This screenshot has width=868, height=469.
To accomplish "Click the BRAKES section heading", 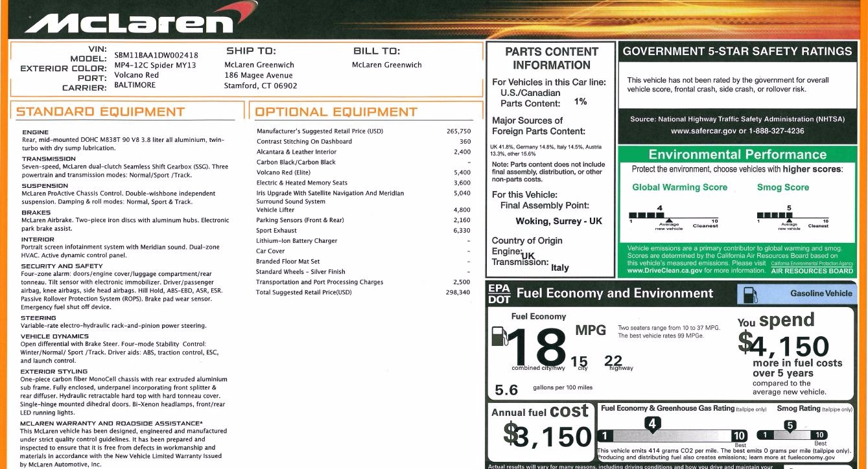I will 36,212.
